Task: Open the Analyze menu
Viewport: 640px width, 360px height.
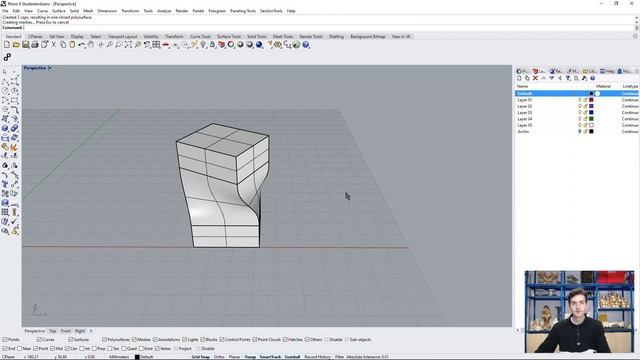Action: [164, 11]
